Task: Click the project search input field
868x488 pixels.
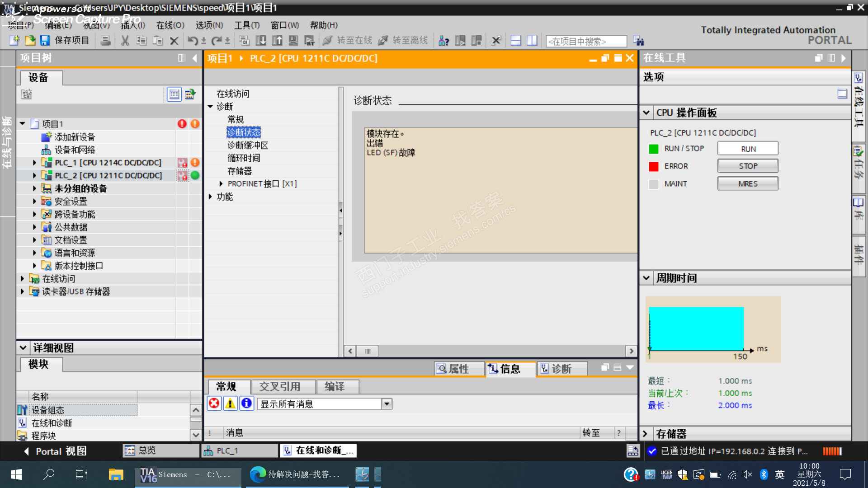Action: pyautogui.click(x=586, y=41)
